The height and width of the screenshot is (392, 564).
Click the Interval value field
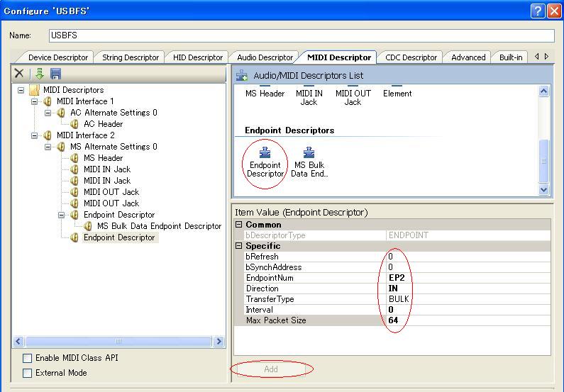point(469,310)
